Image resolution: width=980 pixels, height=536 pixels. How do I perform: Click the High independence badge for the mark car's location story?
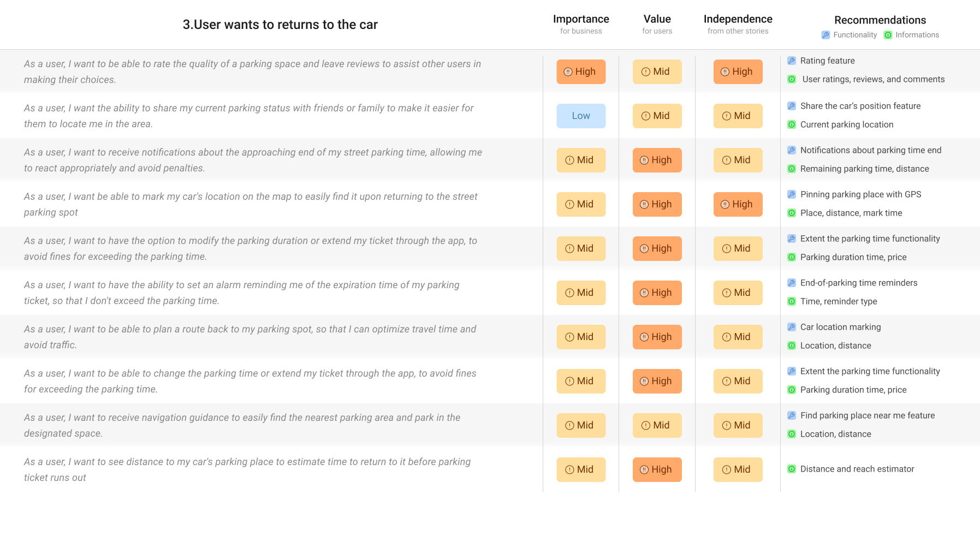738,204
